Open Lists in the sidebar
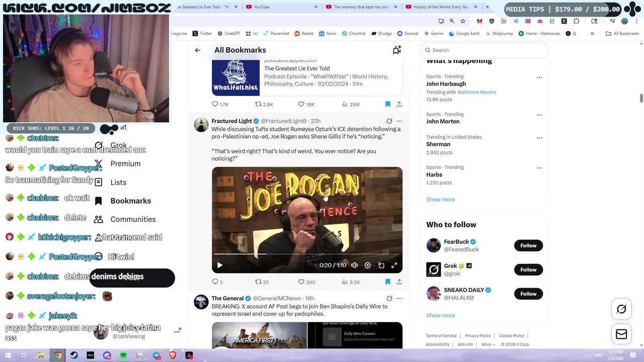This screenshot has width=644, height=362. [110, 183]
